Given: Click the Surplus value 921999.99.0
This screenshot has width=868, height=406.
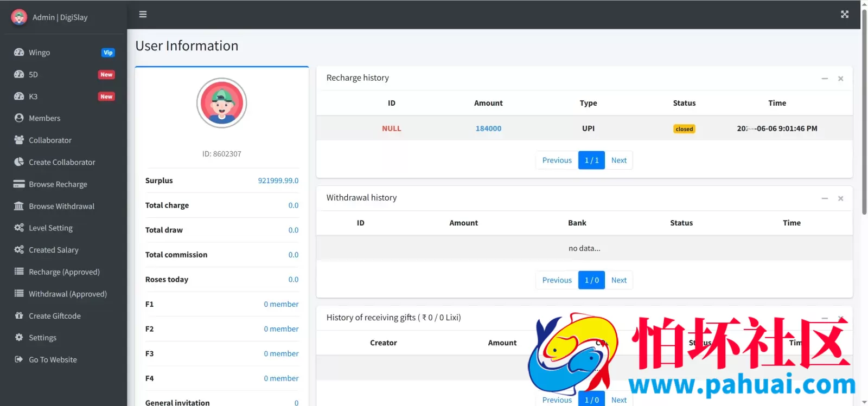Looking at the screenshot, I should click(x=278, y=181).
